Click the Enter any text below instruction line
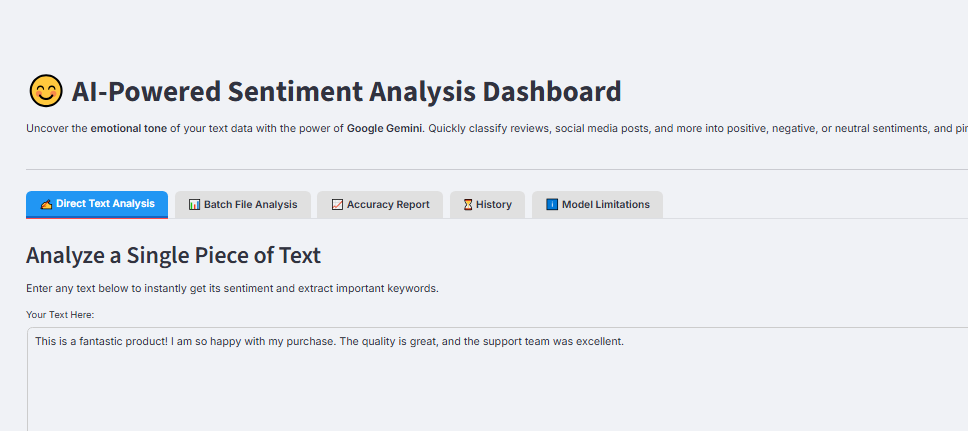The image size is (968, 431). coord(232,288)
